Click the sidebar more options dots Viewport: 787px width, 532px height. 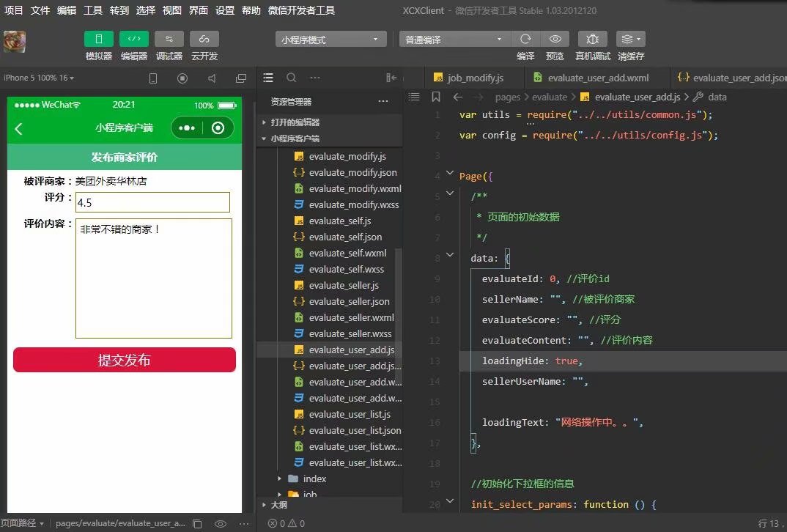[315, 78]
